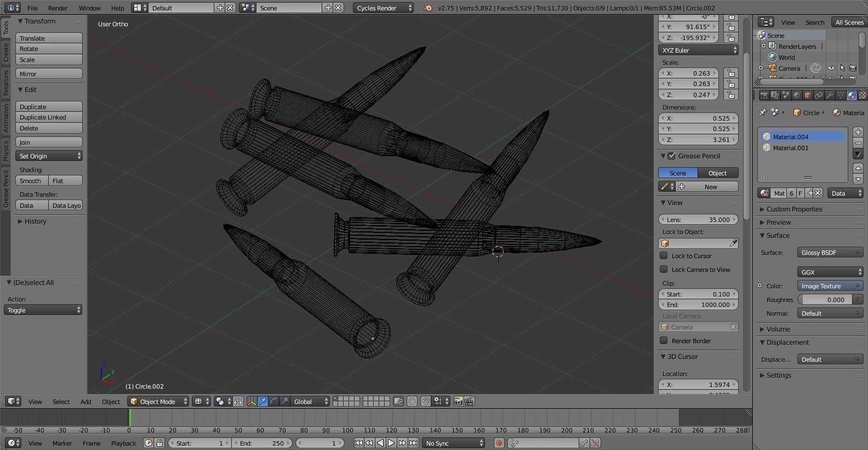Open the Texture properties tab checker icon
The height and width of the screenshot is (450, 868).
863,95
